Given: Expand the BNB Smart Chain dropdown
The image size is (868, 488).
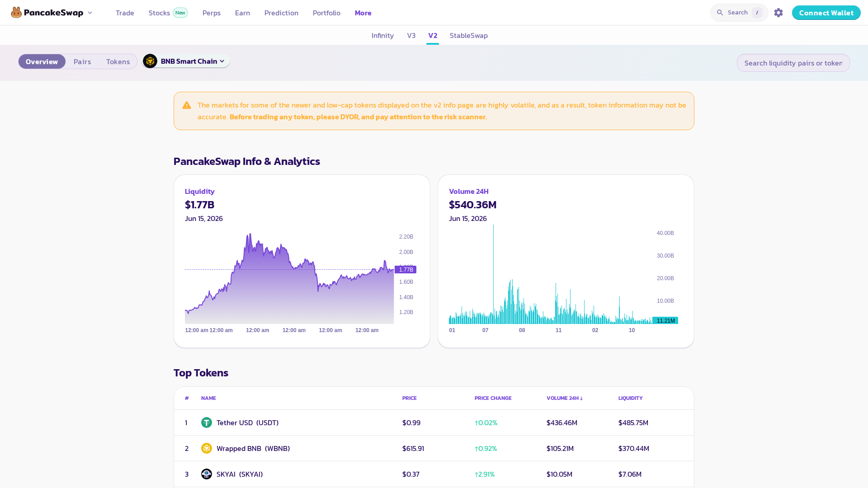Looking at the screenshot, I should (x=186, y=61).
